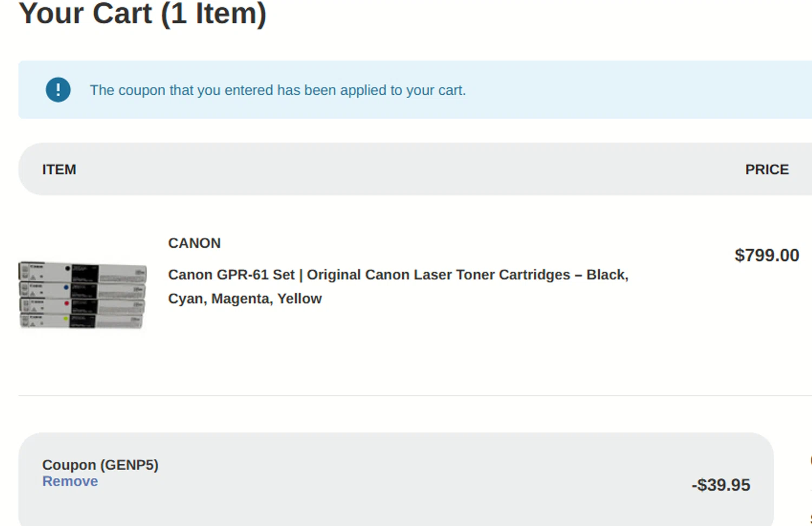This screenshot has height=526, width=812.
Task: Click the PRICE column header
Action: pyautogui.click(x=767, y=169)
